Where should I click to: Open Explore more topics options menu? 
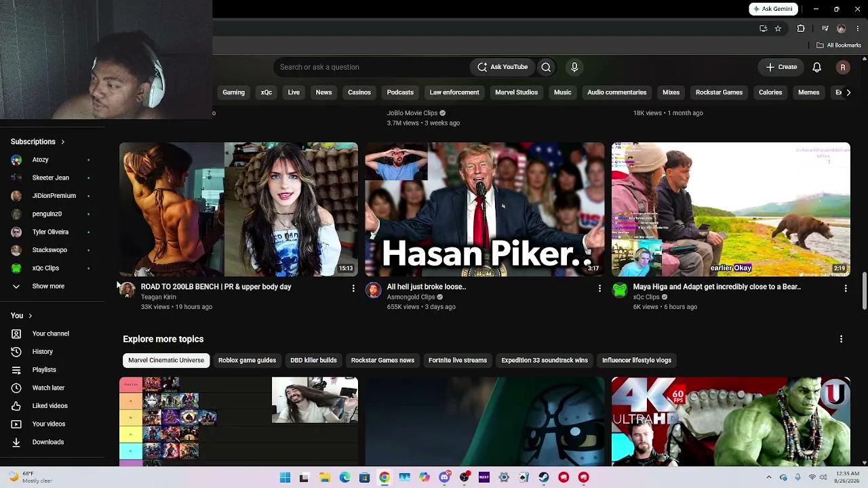coord(841,339)
